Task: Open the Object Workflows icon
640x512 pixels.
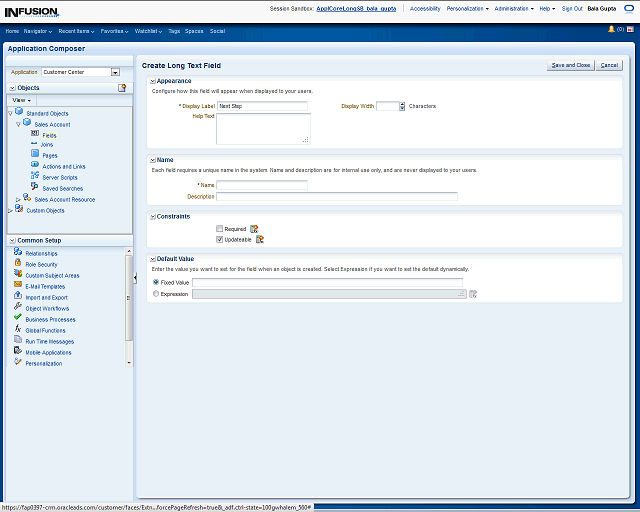Action: (18, 308)
